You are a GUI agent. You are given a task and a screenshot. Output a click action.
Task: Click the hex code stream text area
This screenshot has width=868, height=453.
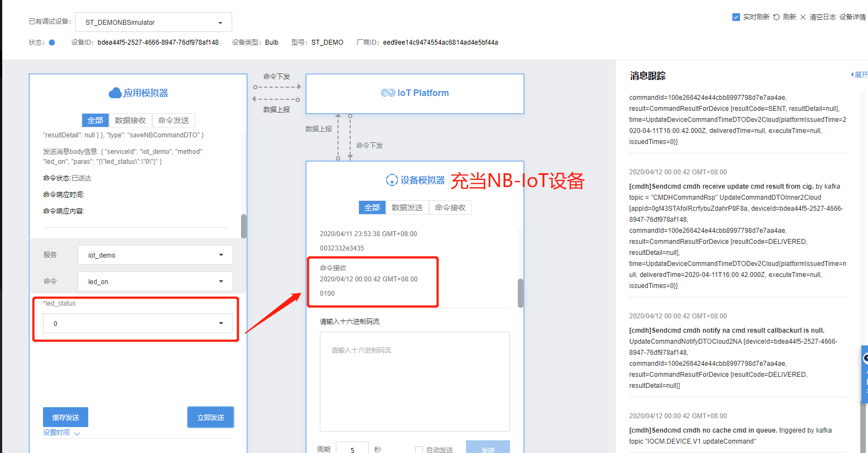pos(415,381)
